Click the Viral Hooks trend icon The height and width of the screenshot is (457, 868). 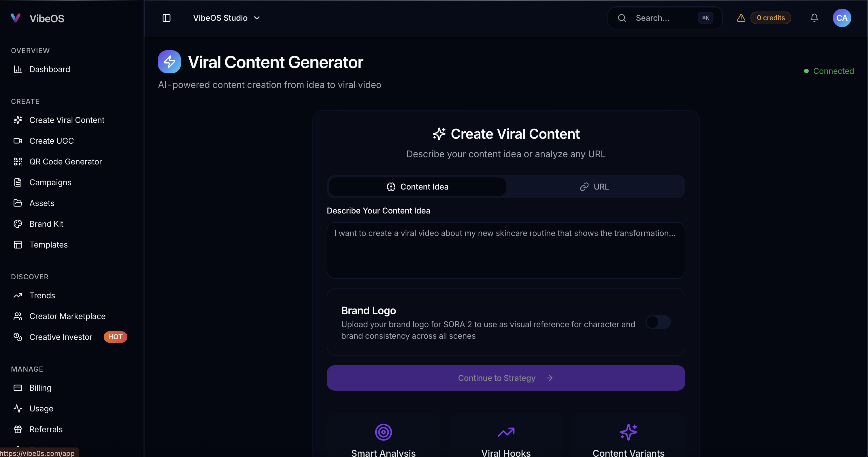tap(506, 432)
